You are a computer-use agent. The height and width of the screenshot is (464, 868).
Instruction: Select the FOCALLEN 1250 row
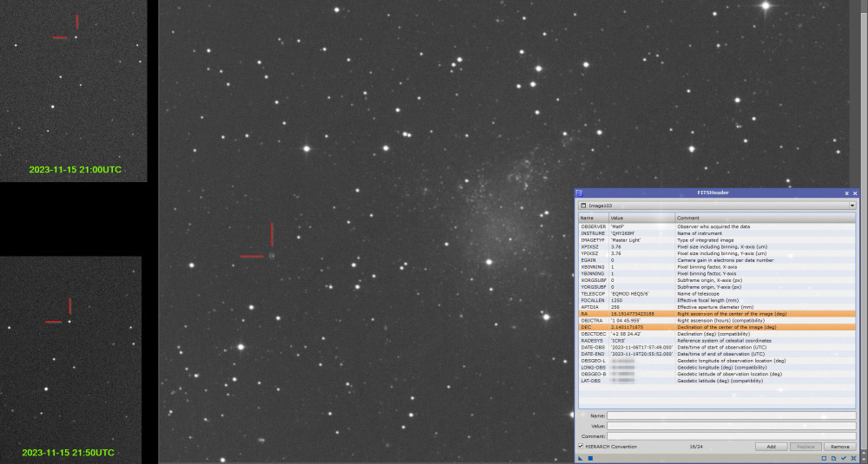coord(717,300)
